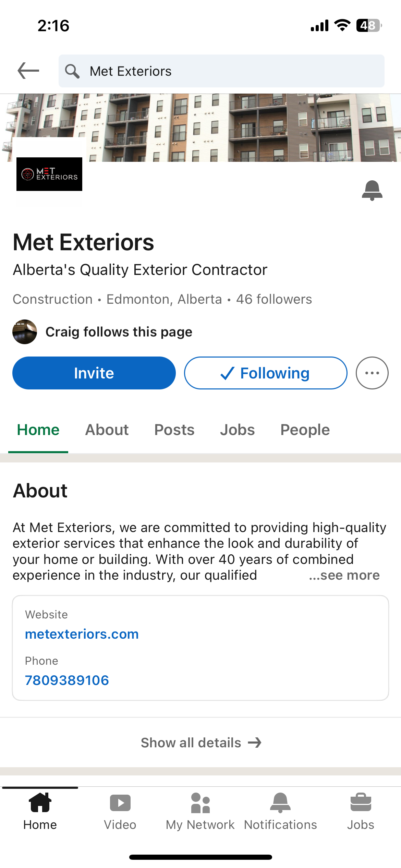
Task: Tap the back arrow icon
Action: [x=28, y=71]
